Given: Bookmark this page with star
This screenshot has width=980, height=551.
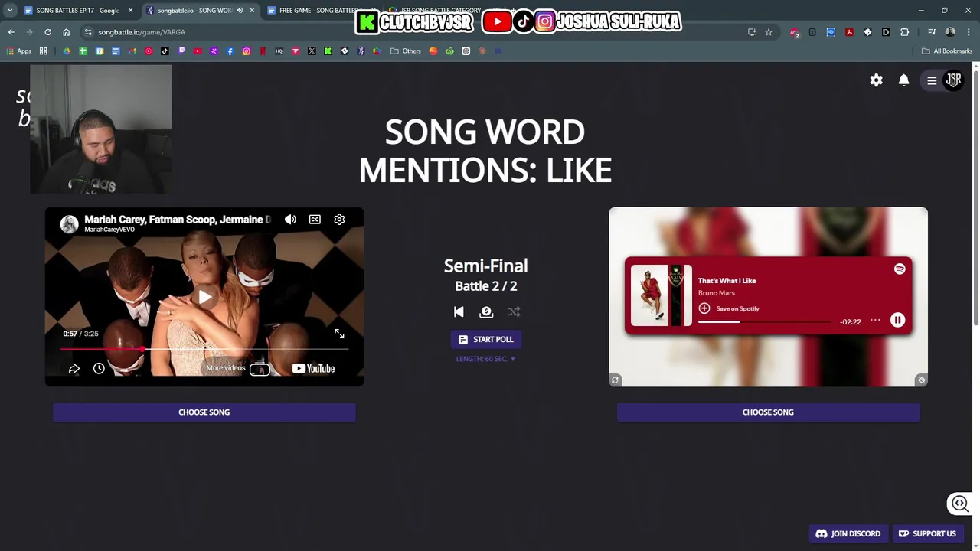Looking at the screenshot, I should pyautogui.click(x=769, y=32).
